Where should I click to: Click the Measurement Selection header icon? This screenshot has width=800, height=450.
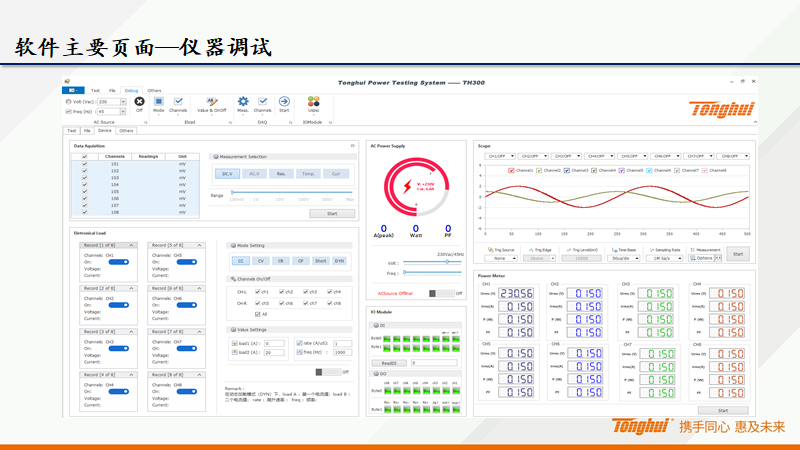216,157
